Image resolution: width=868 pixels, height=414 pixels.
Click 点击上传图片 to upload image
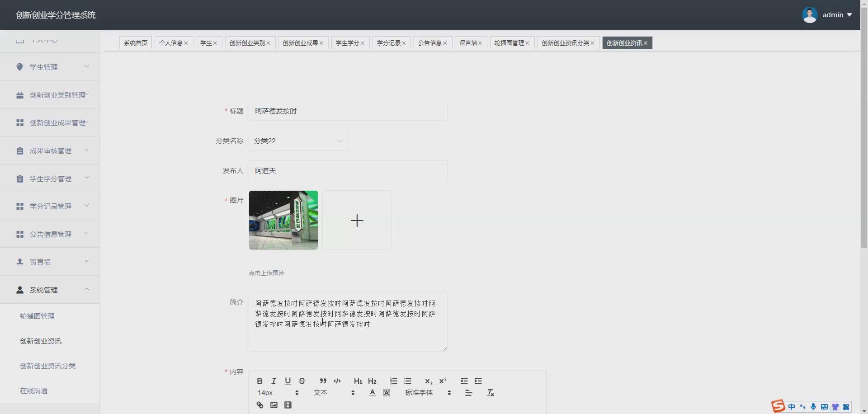click(266, 273)
